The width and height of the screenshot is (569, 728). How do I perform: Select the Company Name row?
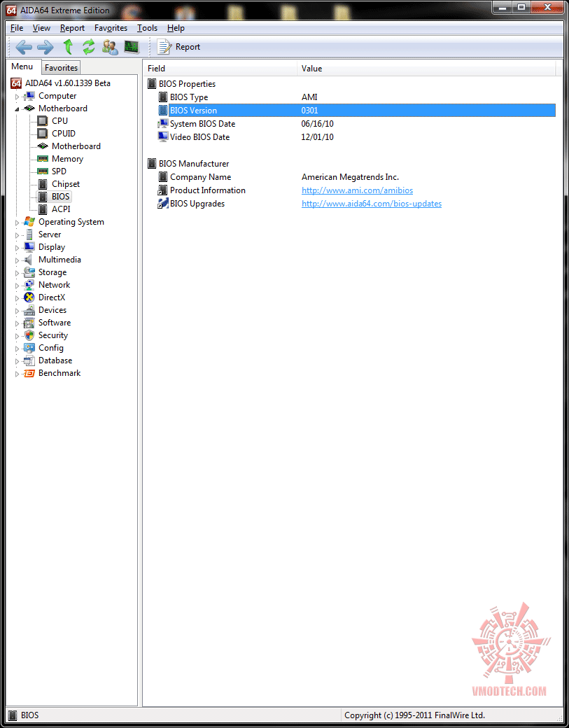[356, 177]
